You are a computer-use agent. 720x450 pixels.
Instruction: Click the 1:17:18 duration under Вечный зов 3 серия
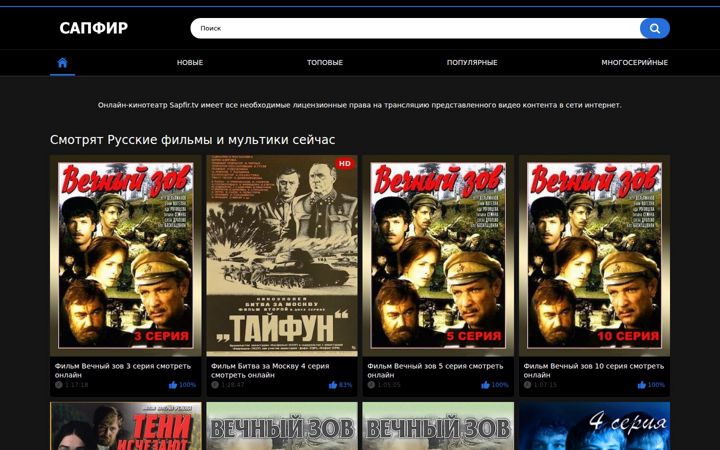pos(77,385)
